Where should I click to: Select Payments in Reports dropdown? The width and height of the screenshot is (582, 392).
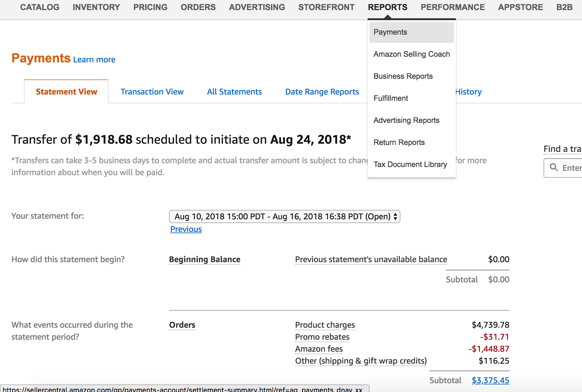411,32
